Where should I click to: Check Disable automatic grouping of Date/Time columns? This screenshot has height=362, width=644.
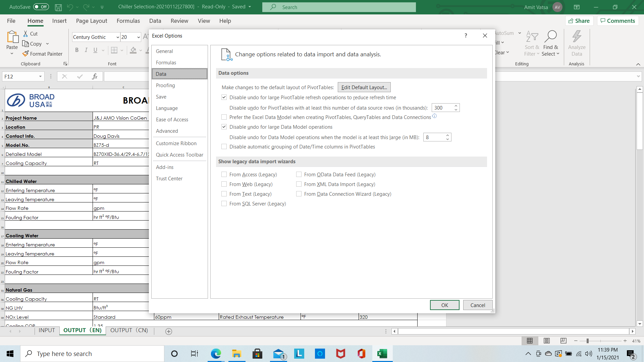224,147
